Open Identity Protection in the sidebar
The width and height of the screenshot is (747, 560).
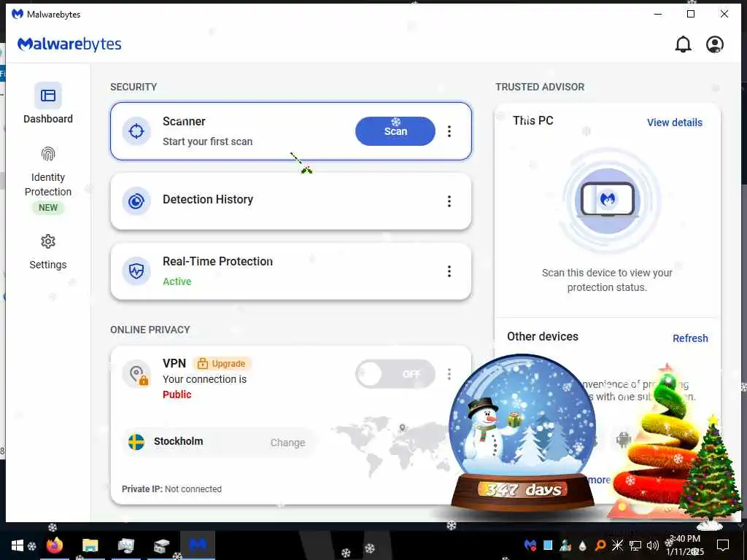[x=47, y=181]
